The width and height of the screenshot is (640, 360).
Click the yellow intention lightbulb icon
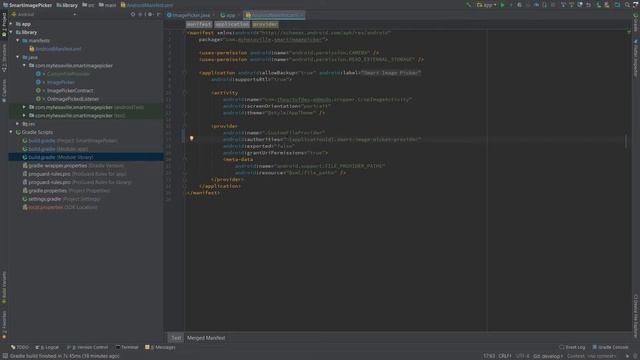(x=191, y=139)
